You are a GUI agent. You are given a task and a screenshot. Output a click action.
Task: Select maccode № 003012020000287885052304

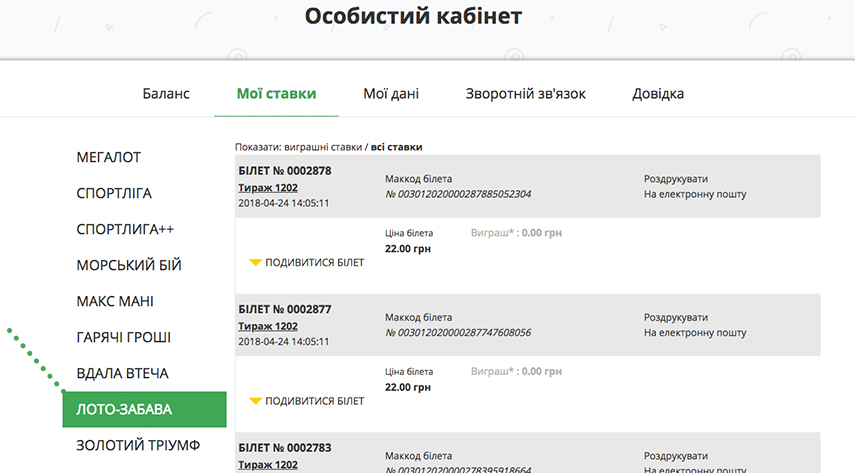pyautogui.click(x=458, y=194)
